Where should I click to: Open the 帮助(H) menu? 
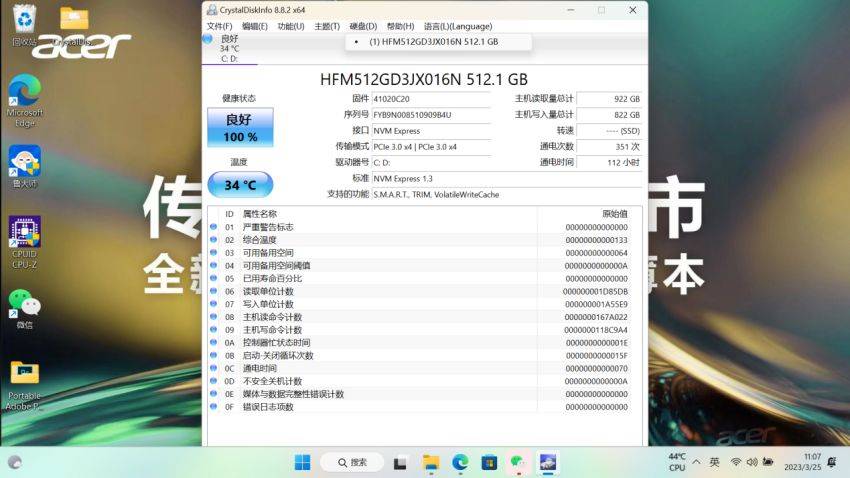[x=400, y=26]
